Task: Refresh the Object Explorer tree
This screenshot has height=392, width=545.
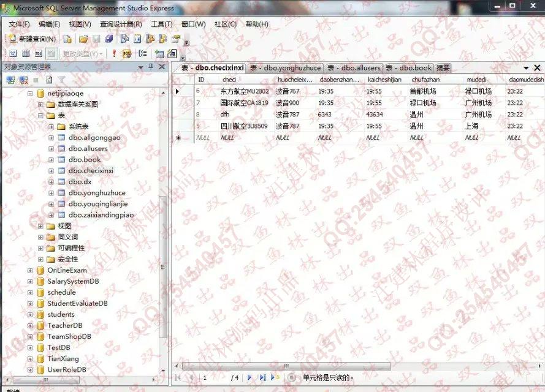Action: tap(49, 80)
